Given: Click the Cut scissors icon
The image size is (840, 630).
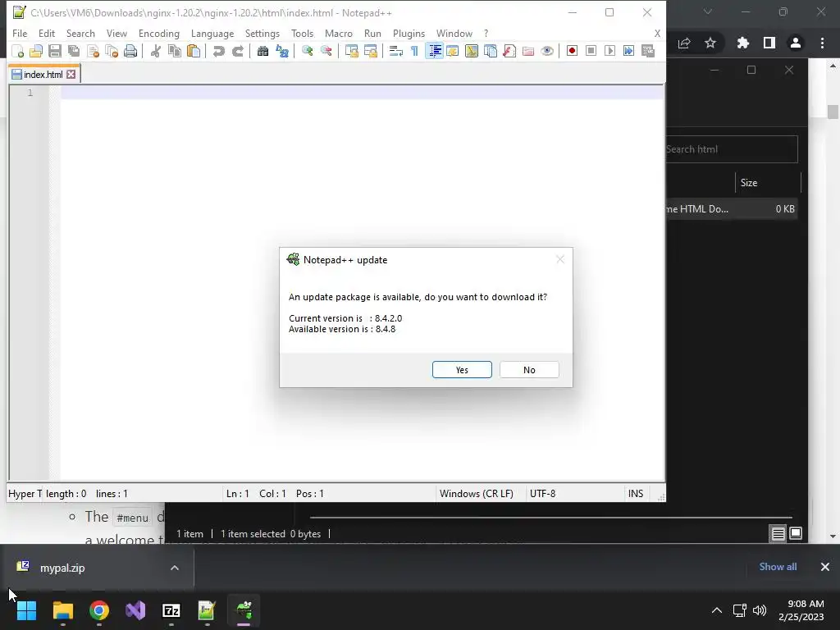Looking at the screenshot, I should click(x=155, y=51).
